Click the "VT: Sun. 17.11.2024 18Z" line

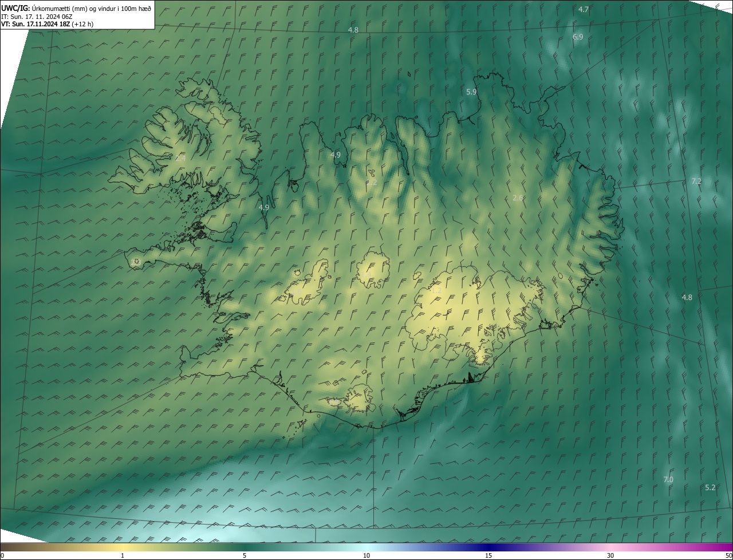click(x=48, y=24)
